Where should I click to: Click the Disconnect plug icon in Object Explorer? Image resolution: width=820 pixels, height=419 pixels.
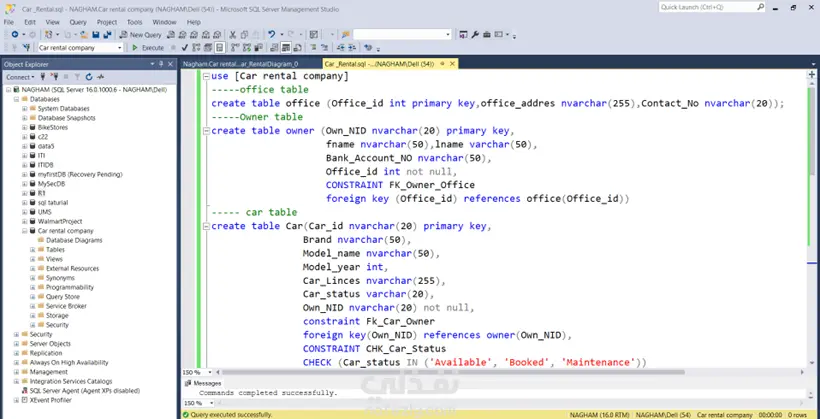[55, 77]
